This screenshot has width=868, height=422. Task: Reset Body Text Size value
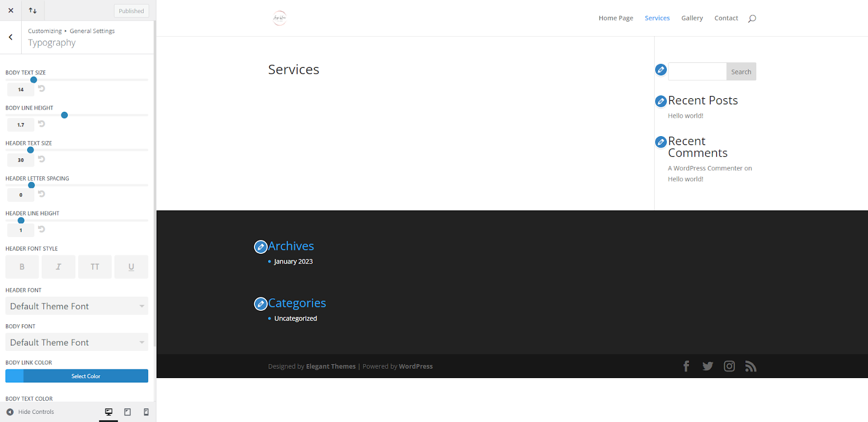pyautogui.click(x=41, y=88)
